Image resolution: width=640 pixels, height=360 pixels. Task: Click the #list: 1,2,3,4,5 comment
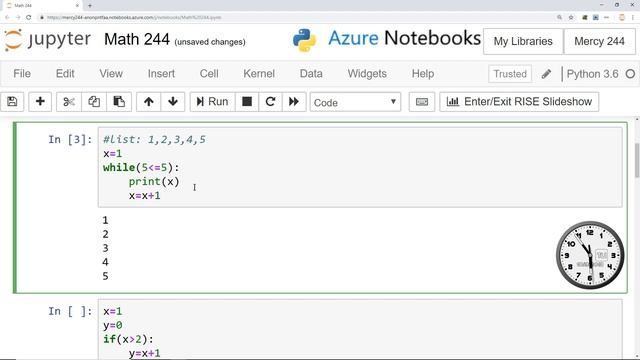(154, 140)
